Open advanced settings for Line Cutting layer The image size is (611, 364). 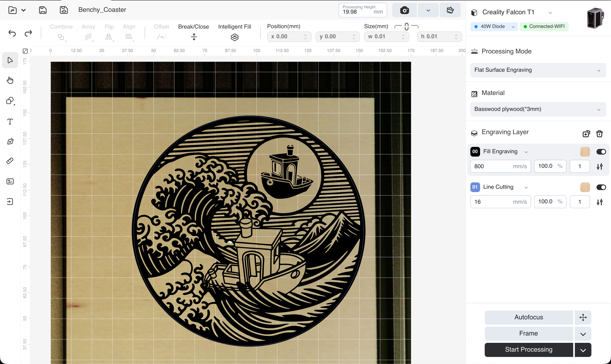pyautogui.click(x=599, y=202)
